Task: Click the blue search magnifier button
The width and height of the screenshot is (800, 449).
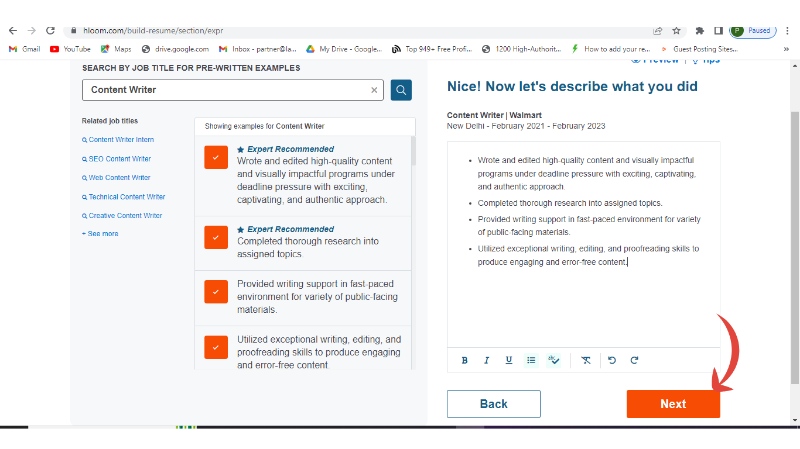Action: click(401, 90)
